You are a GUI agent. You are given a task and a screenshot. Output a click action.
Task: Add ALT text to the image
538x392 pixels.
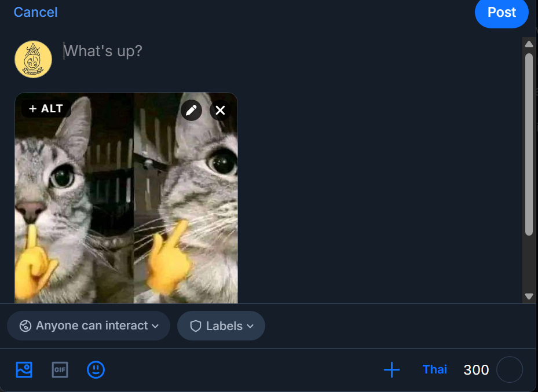point(46,109)
